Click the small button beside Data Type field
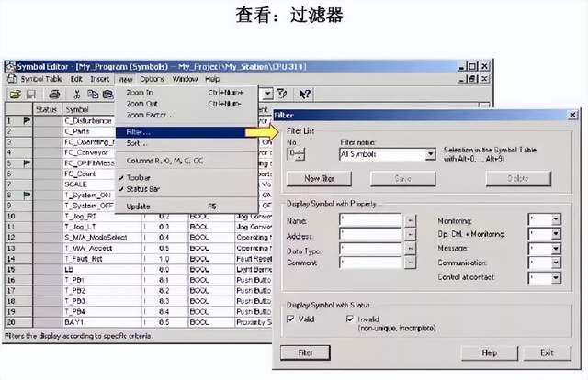Viewport: 588px width, 380px height. click(x=411, y=249)
